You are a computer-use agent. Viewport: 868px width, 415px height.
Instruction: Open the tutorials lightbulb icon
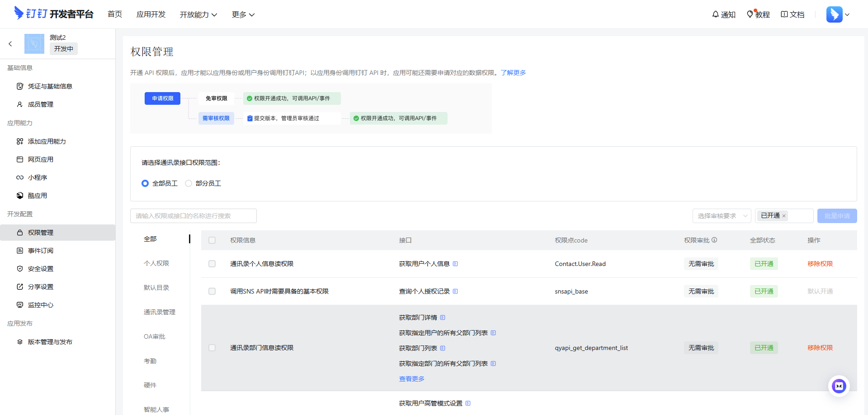[x=750, y=14]
